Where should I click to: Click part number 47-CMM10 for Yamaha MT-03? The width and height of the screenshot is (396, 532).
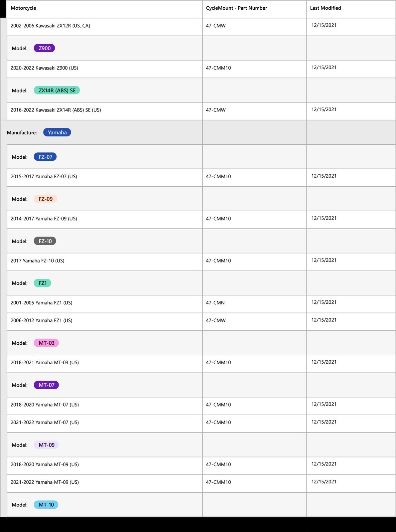pos(218,362)
